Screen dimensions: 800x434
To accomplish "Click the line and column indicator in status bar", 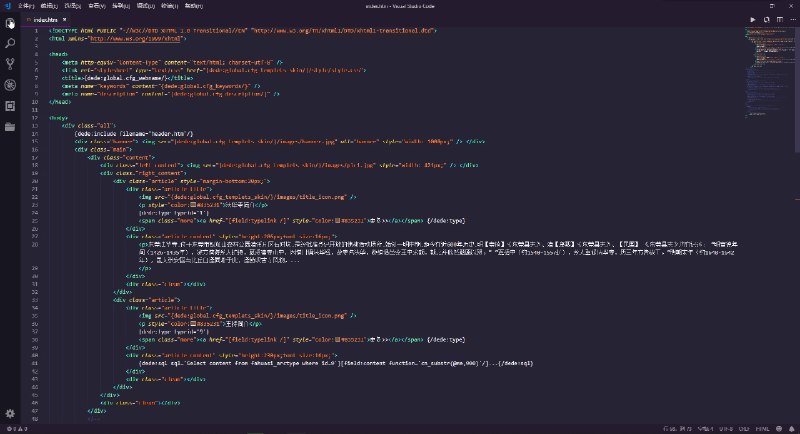I will pos(677,429).
